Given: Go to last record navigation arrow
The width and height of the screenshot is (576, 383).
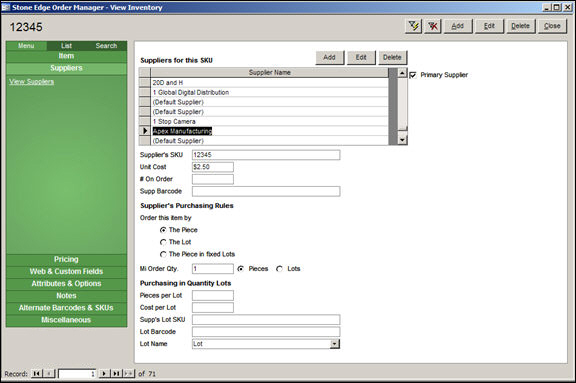Looking at the screenshot, I should (116, 373).
